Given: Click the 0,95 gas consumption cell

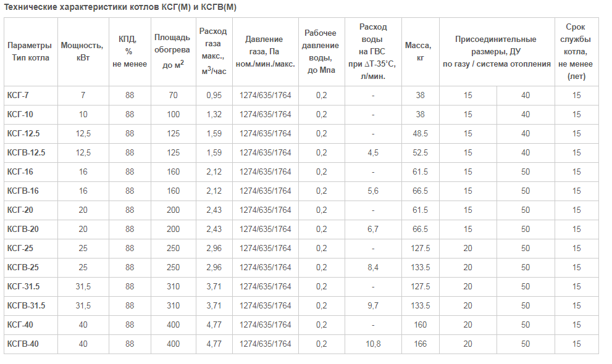Looking at the screenshot, I should [x=214, y=95].
